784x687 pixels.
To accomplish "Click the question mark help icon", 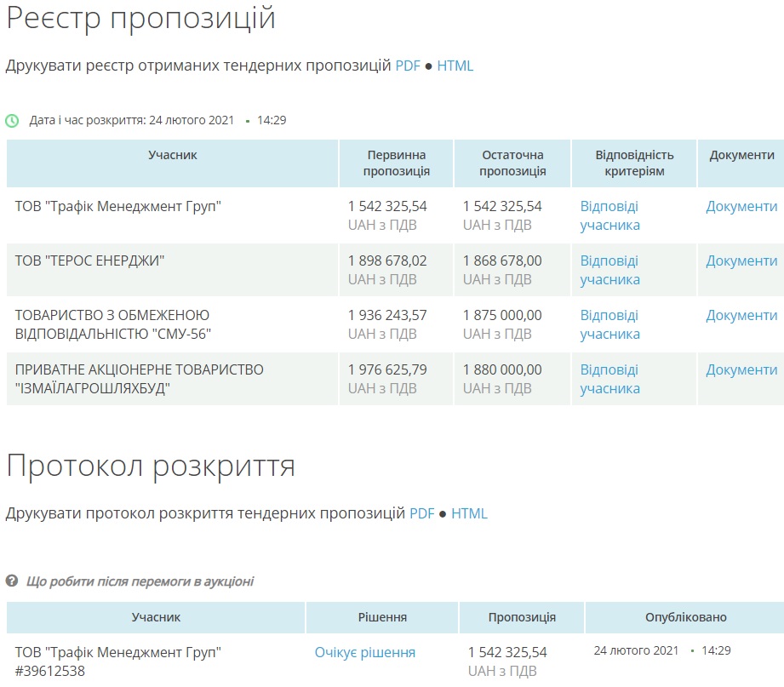I will [12, 581].
